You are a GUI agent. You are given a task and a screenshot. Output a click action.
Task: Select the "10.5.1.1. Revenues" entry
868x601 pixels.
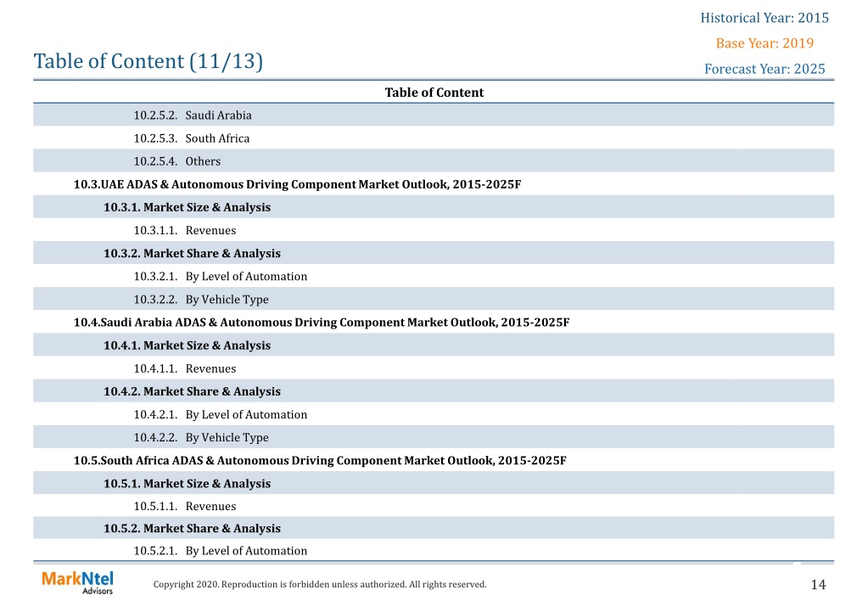(185, 506)
